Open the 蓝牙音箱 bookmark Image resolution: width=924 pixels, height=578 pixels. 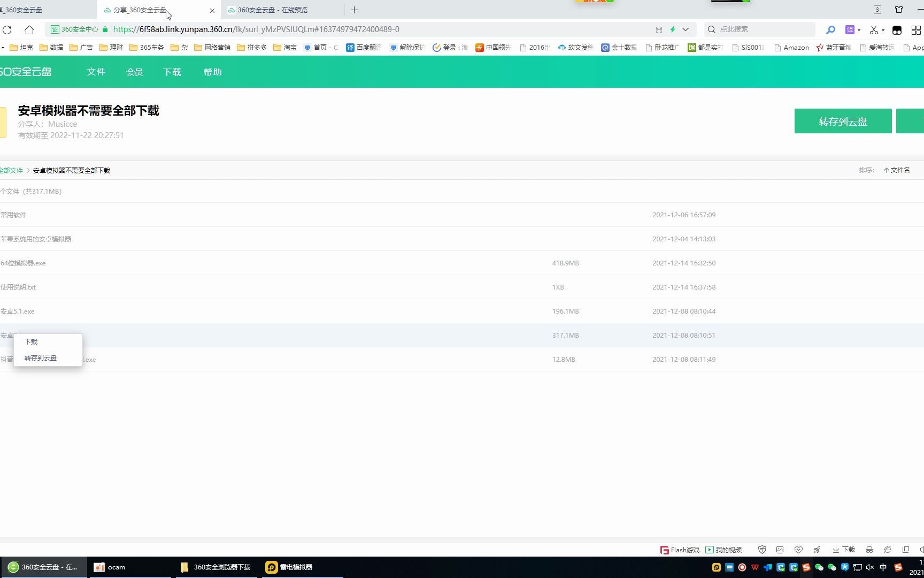tap(834, 48)
